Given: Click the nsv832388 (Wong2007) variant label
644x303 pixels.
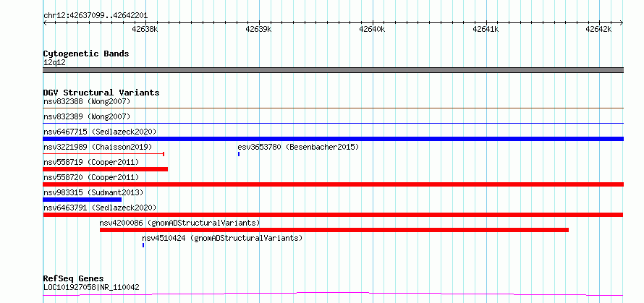Looking at the screenshot, I should pyautogui.click(x=87, y=101).
